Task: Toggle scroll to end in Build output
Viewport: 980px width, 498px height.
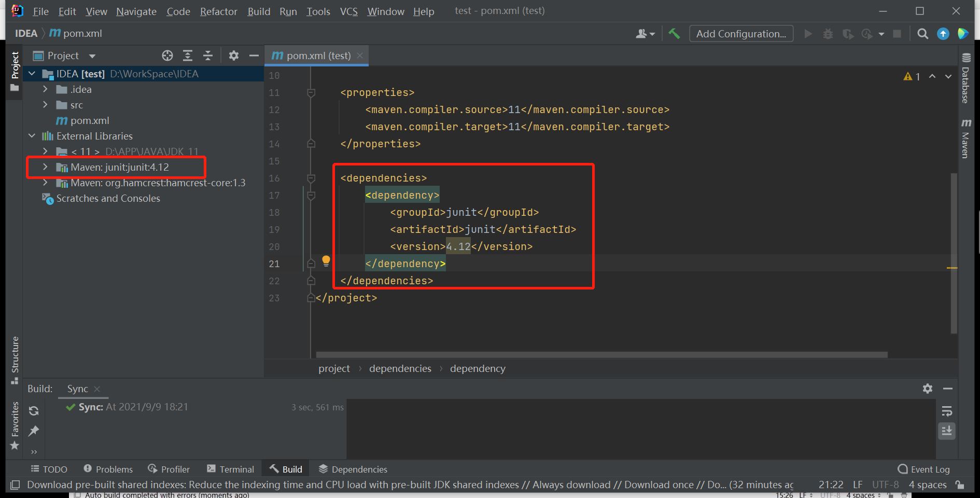Action: [947, 431]
